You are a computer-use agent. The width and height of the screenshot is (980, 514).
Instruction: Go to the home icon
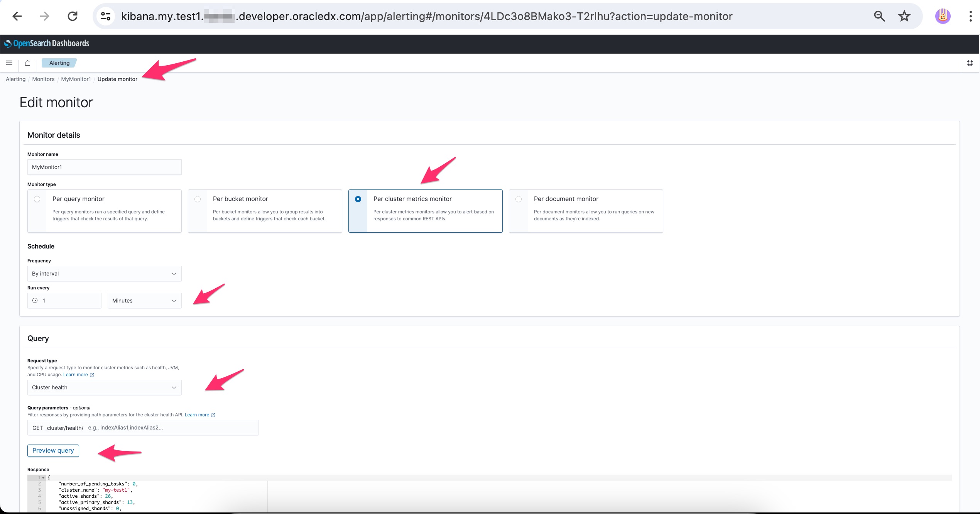27,63
